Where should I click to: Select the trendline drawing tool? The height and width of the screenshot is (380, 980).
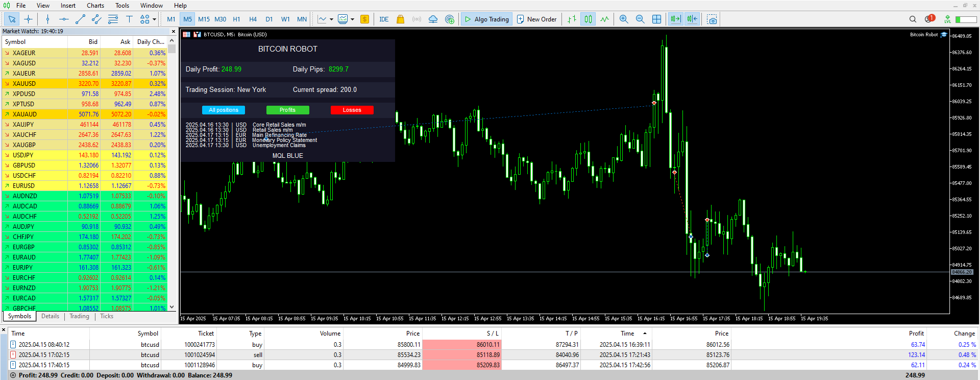[x=80, y=19]
